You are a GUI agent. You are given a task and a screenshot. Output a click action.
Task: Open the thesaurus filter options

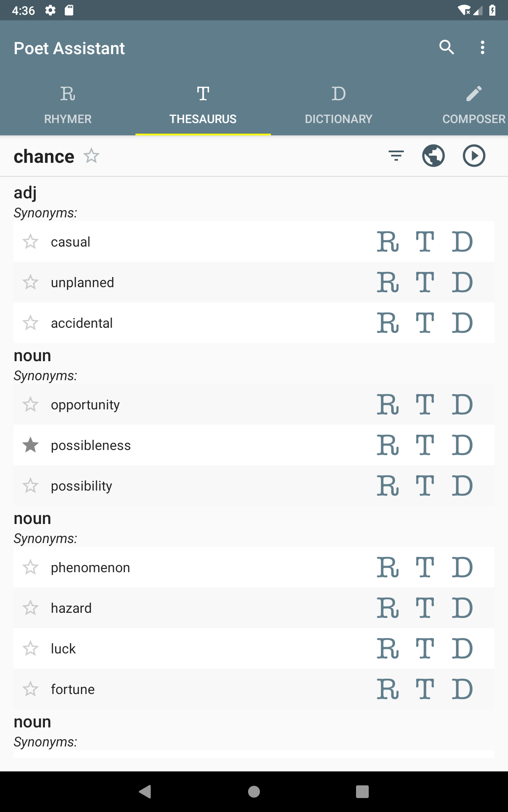(396, 156)
